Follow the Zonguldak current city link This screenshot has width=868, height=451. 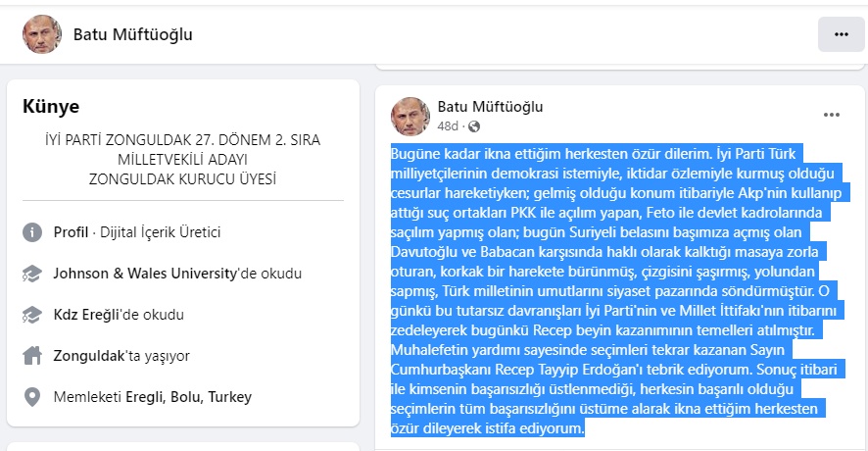click(x=87, y=356)
